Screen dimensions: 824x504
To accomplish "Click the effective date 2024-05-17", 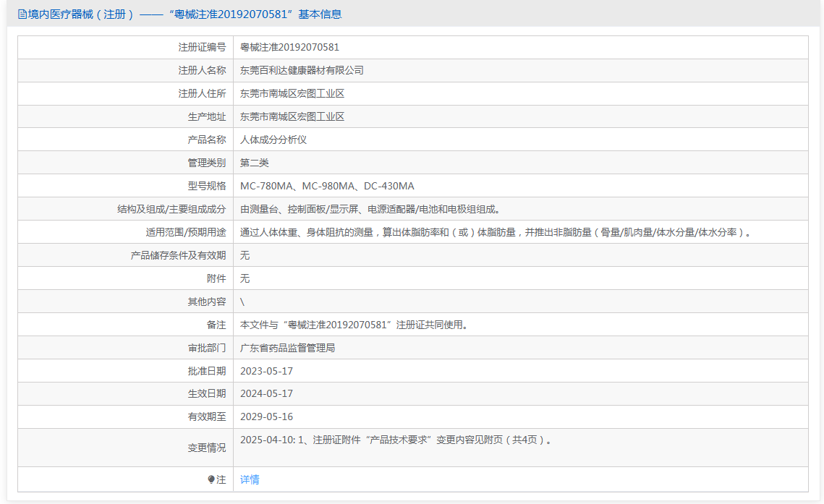I will 266,394.
